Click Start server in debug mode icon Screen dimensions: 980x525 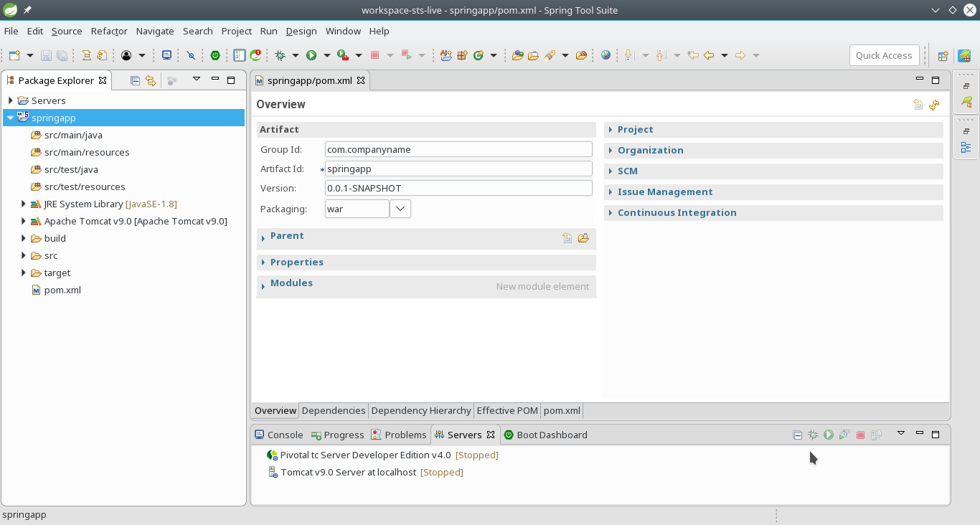pos(813,435)
